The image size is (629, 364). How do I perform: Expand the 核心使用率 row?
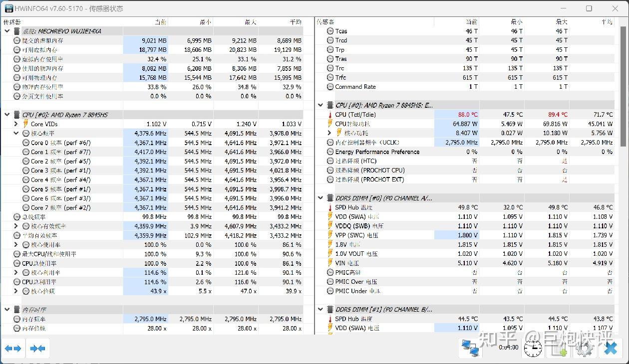pyautogui.click(x=16, y=245)
